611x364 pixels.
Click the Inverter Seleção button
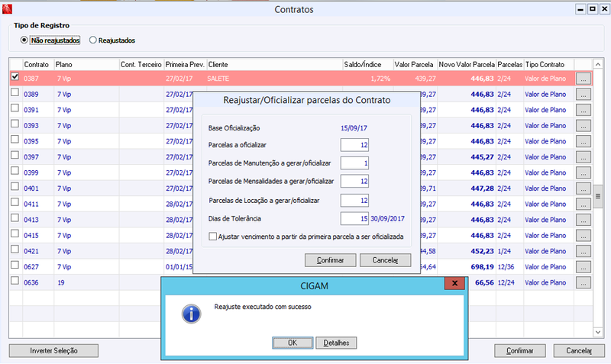click(x=53, y=350)
